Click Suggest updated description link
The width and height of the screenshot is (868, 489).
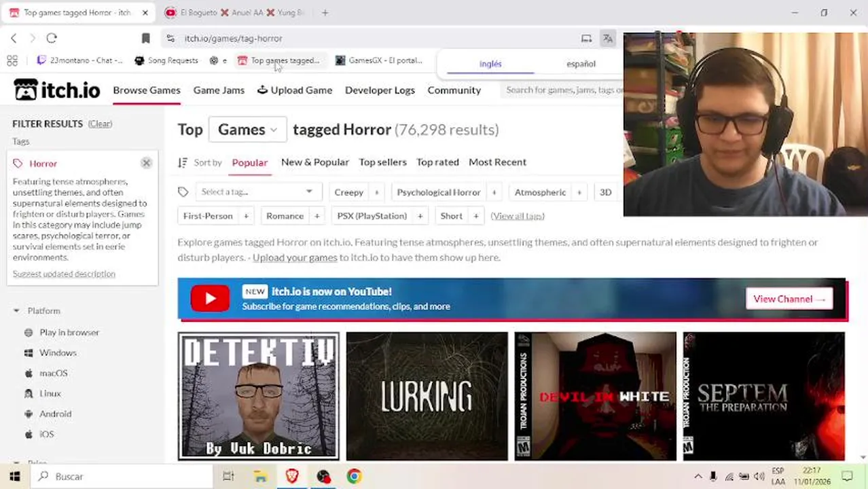click(x=64, y=274)
